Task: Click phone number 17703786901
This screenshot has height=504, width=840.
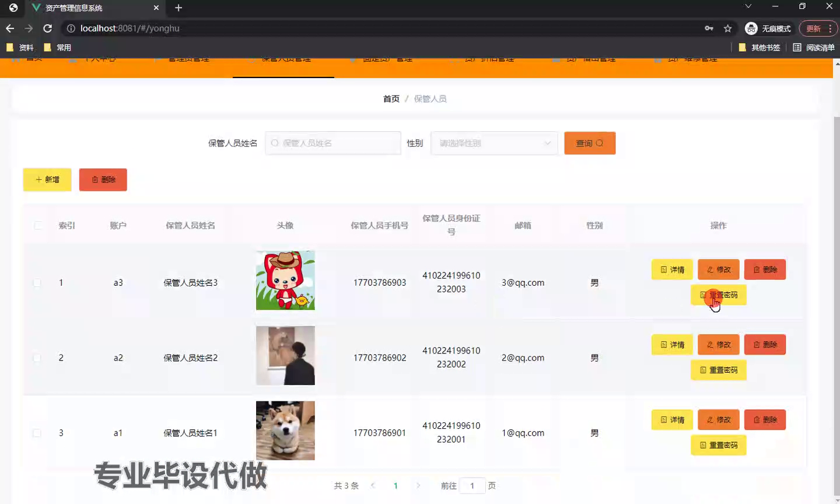Action: [x=380, y=433]
